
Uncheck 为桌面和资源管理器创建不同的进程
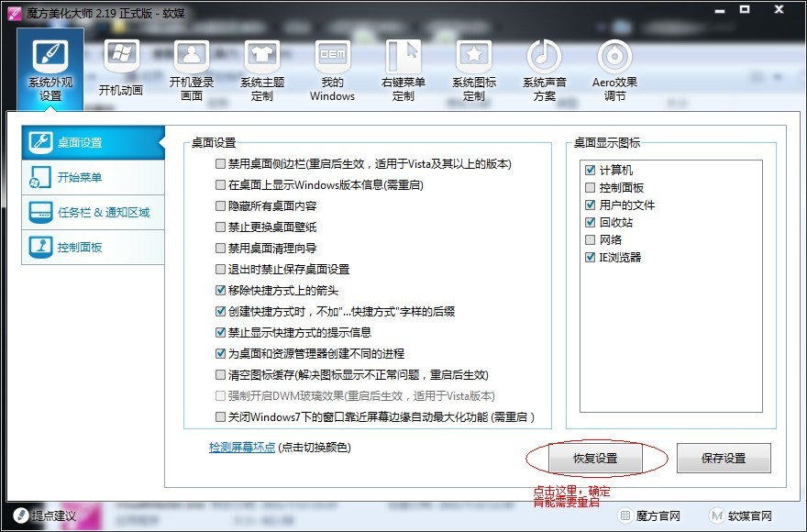(x=220, y=354)
